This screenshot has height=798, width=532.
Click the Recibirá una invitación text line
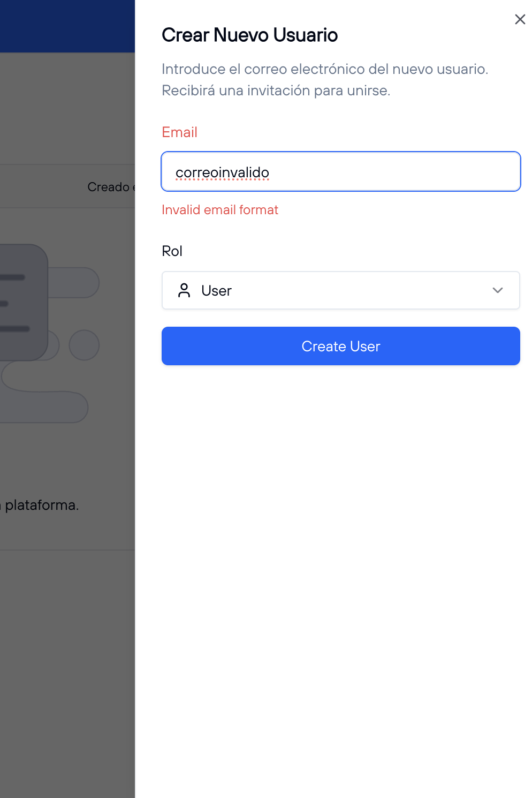tap(276, 91)
